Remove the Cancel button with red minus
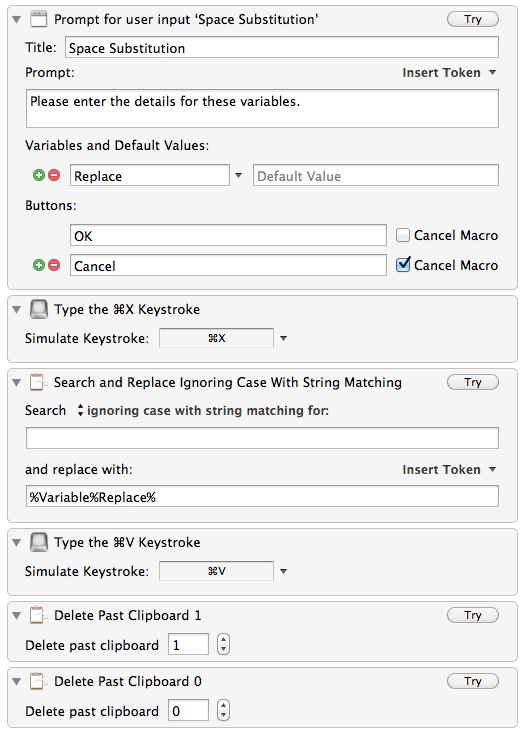 pos(55,265)
